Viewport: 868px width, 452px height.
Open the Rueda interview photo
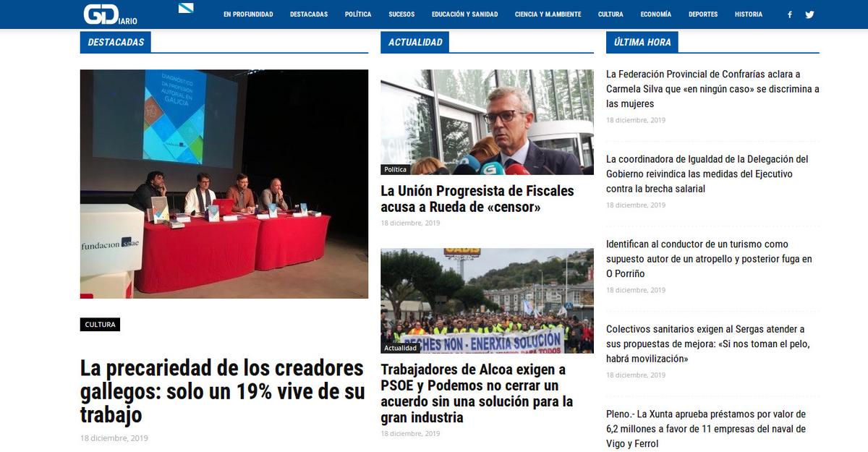click(x=488, y=122)
